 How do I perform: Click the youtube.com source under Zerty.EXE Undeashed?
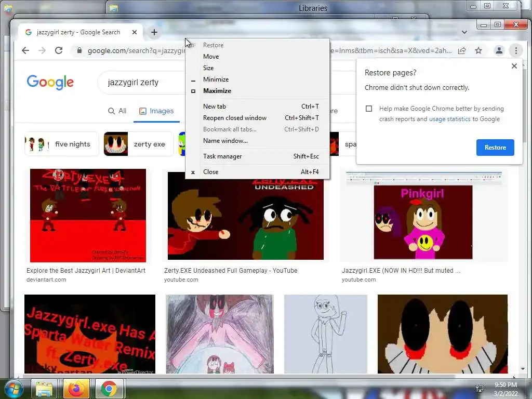point(181,280)
